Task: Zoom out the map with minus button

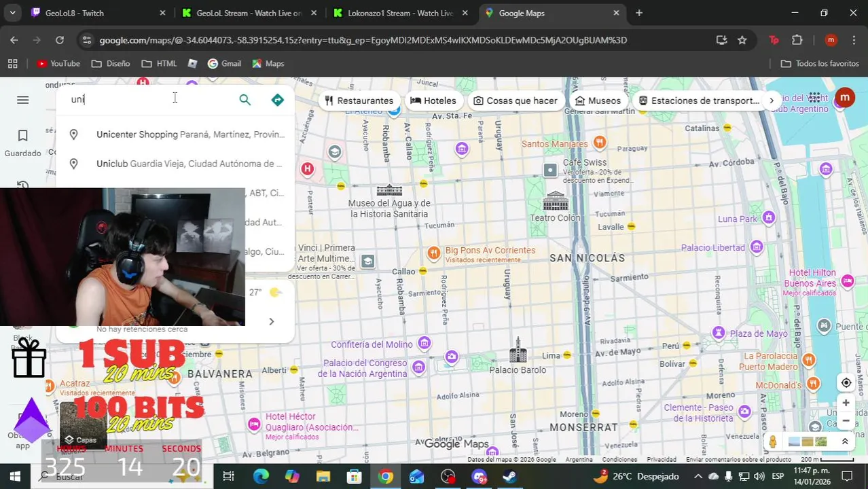Action: point(846,420)
